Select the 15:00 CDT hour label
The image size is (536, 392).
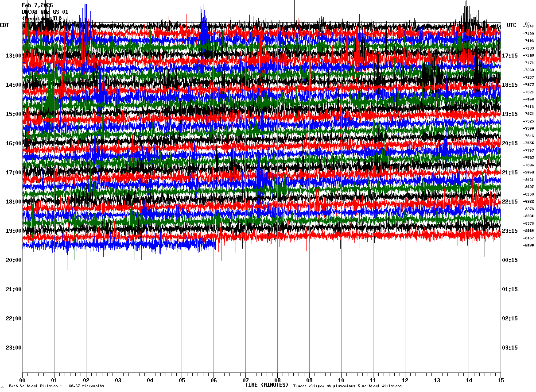pyautogui.click(x=14, y=114)
